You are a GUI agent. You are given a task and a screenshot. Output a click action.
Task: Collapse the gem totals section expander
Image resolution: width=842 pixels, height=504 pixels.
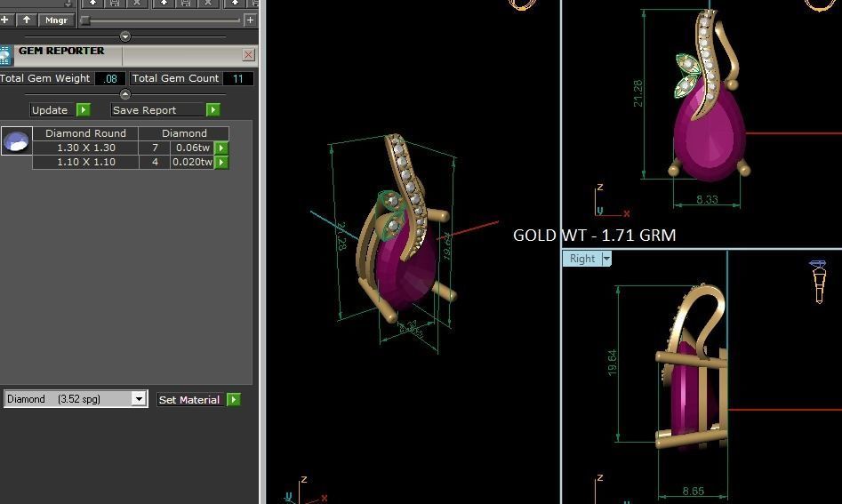125,94
